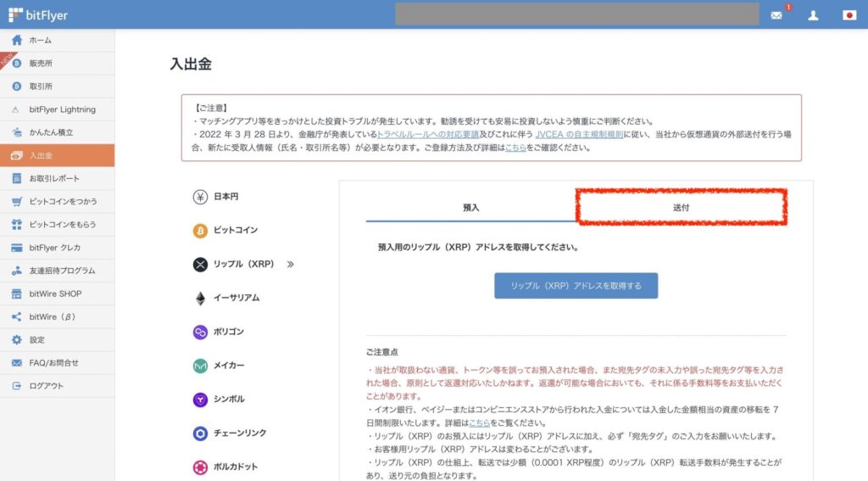Select 日本円 in the currency list

(225, 197)
